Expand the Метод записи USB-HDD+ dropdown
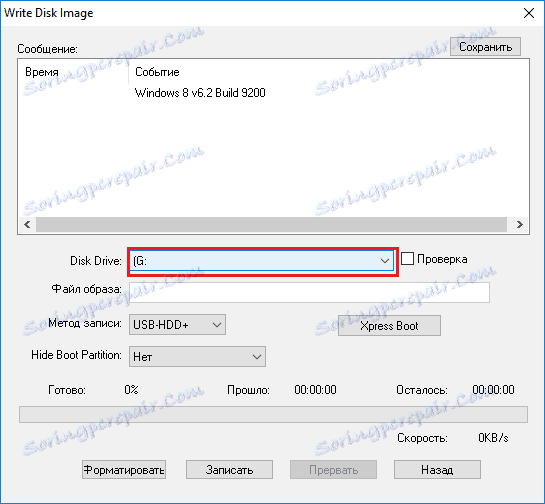The image size is (545, 504). 177,325
